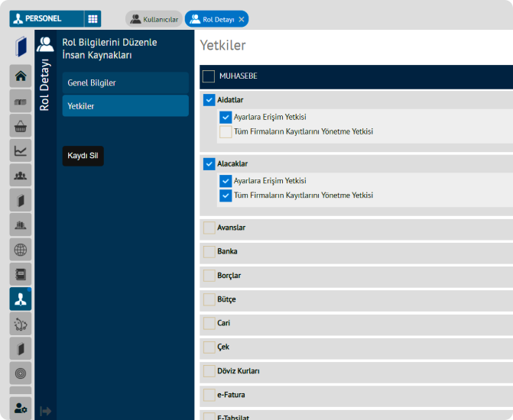Screen dimensions: 513x420
Task: Click the user settings icon at bottom
Action: 21,409
